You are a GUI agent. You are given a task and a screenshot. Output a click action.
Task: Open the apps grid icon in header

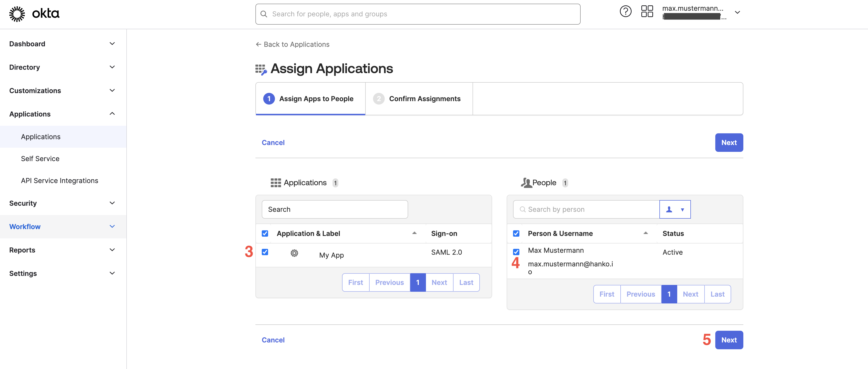[647, 12]
